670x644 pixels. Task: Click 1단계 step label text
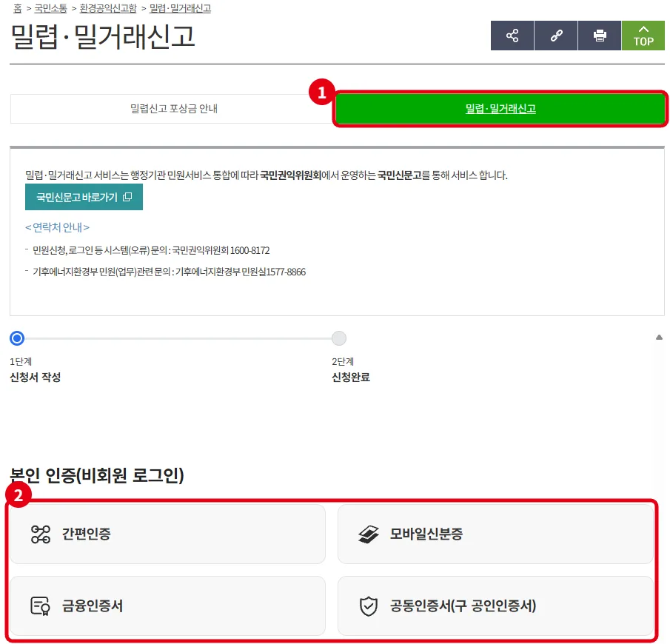point(21,361)
